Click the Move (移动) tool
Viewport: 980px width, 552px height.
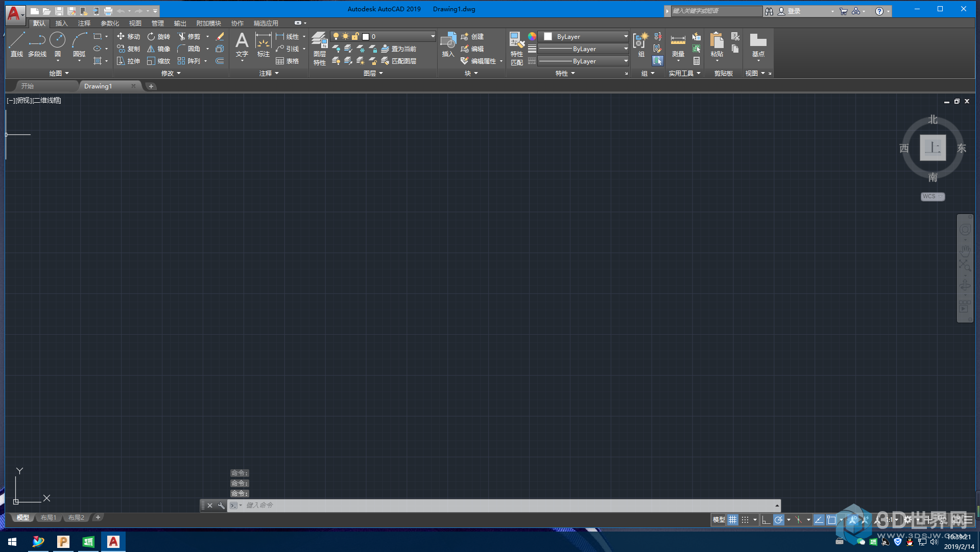pyautogui.click(x=128, y=36)
